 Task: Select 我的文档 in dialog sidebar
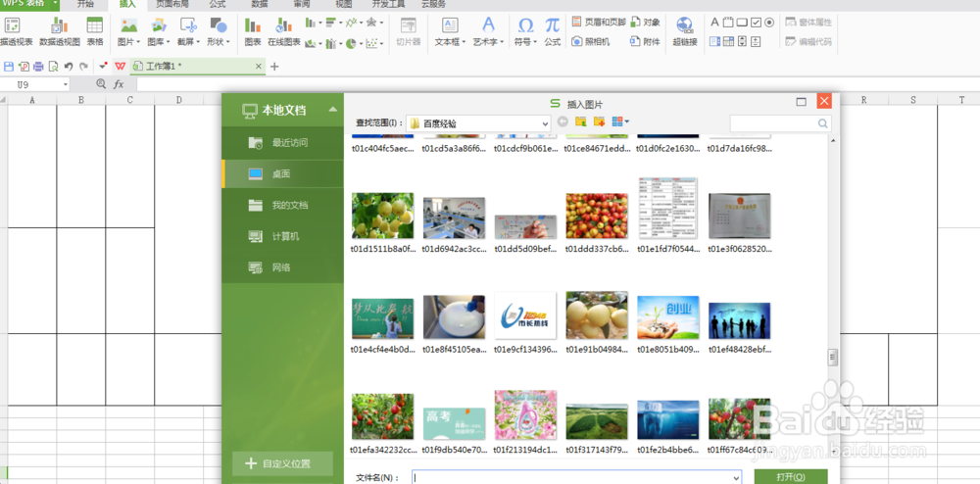coord(282,205)
